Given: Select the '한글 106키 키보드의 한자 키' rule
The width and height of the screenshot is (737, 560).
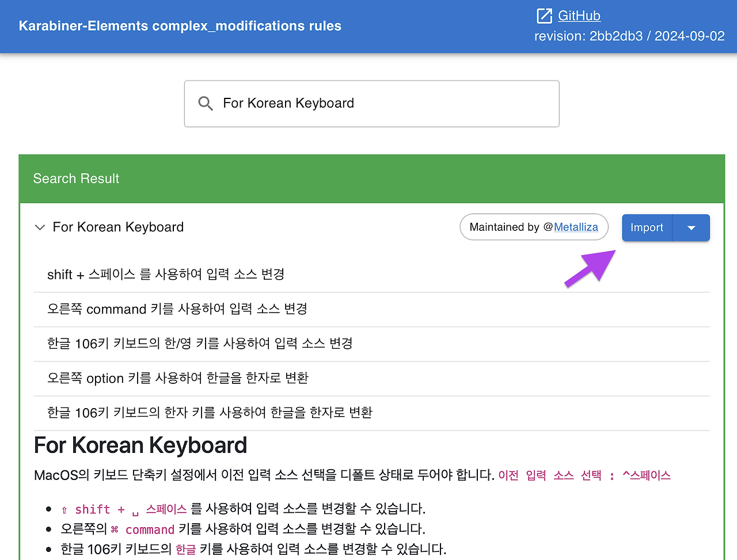Looking at the screenshot, I should [372, 413].
